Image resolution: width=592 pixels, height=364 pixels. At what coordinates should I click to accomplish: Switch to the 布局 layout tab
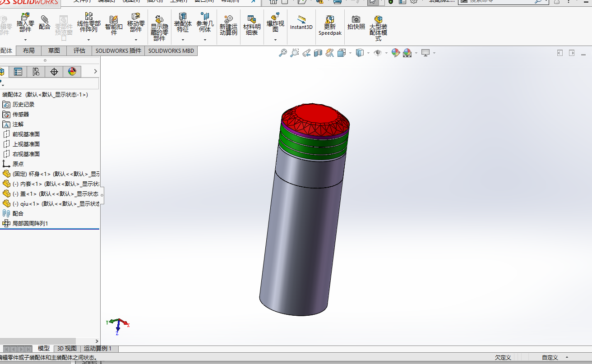28,51
